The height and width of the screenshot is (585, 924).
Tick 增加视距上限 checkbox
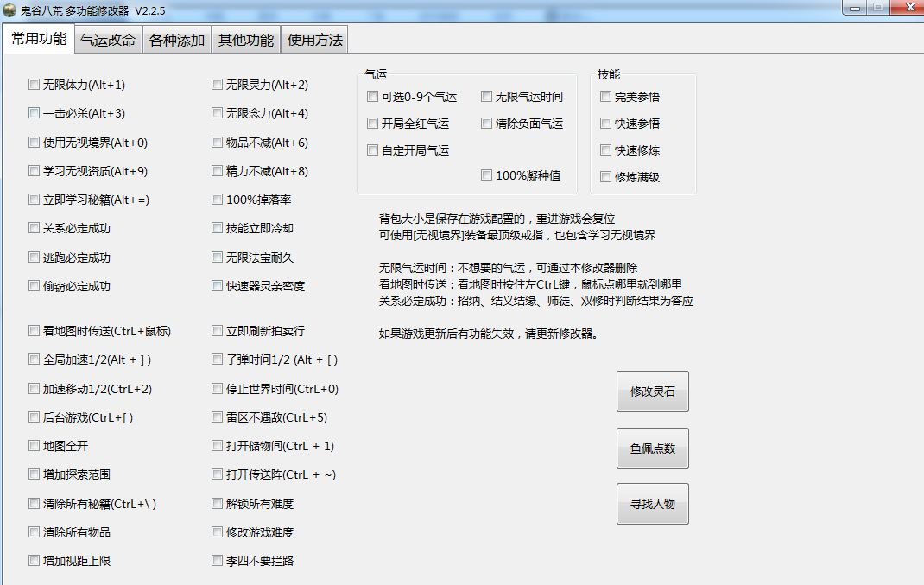click(x=35, y=561)
